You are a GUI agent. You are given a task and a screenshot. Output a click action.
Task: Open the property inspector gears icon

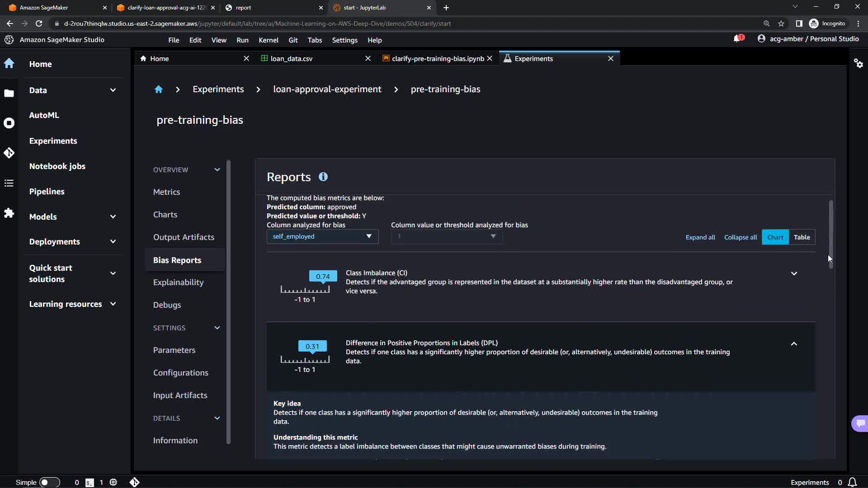(x=858, y=63)
